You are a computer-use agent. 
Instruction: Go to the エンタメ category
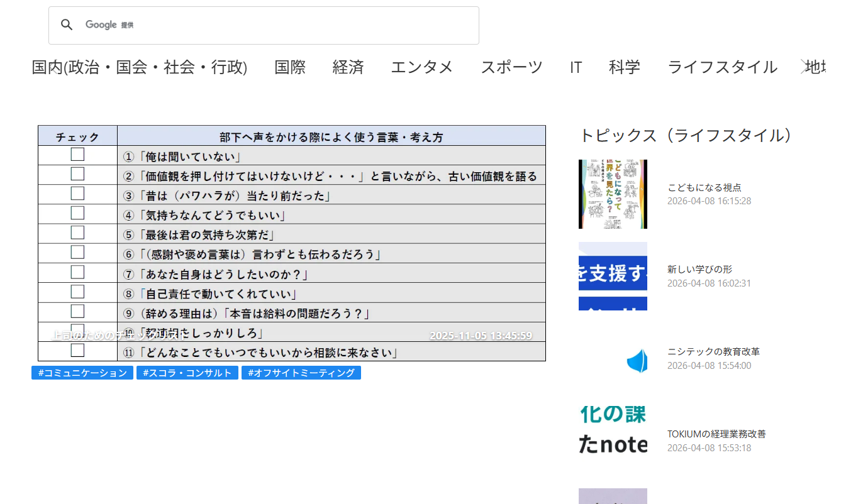(421, 67)
